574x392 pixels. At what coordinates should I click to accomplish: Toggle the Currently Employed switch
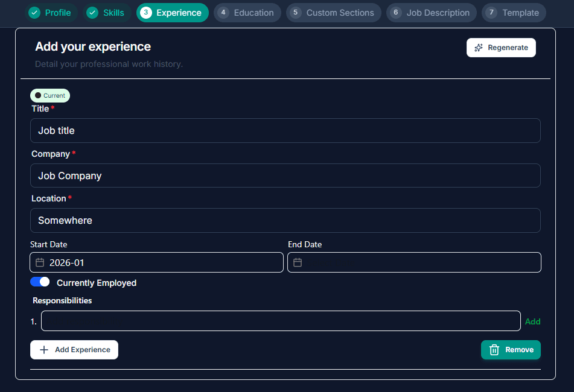point(40,282)
